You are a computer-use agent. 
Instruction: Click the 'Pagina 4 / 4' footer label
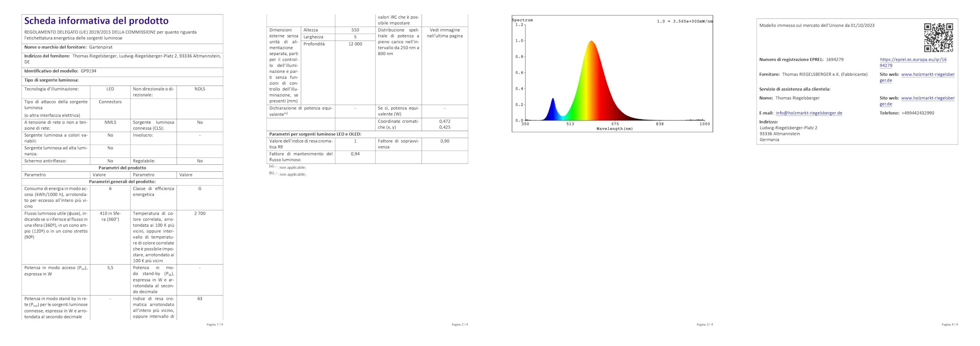coord(950,325)
